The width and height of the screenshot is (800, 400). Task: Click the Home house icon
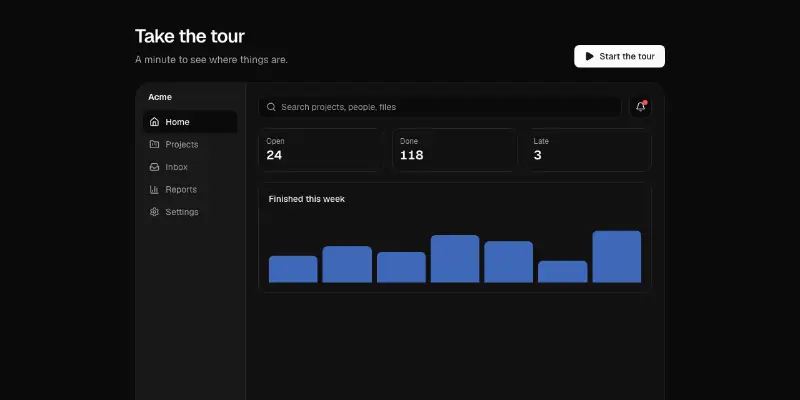pos(154,122)
